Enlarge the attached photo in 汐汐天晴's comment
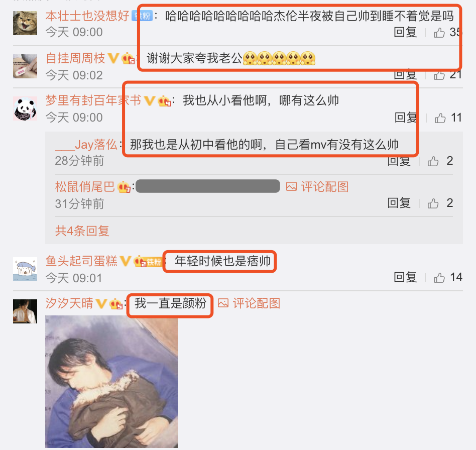 pyautogui.click(x=111, y=381)
